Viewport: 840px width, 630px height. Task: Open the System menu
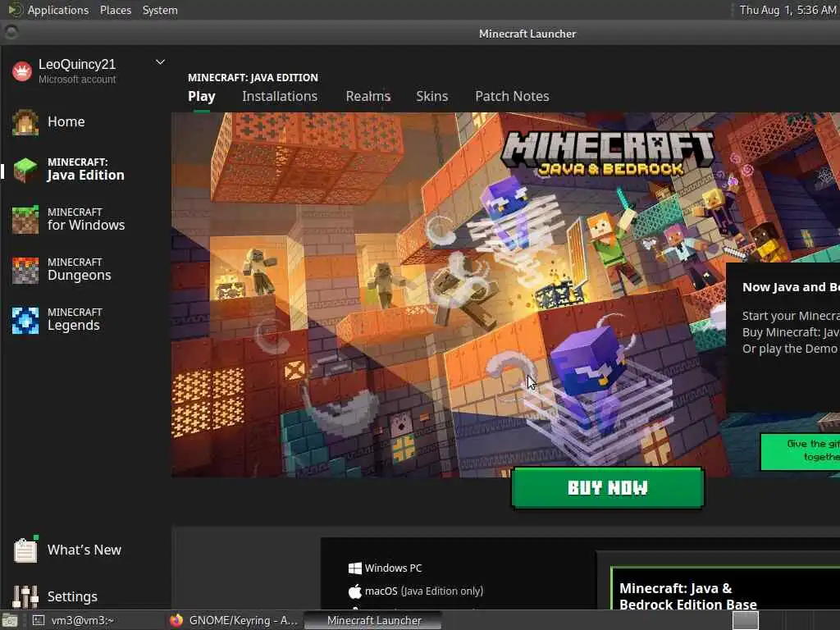point(160,10)
